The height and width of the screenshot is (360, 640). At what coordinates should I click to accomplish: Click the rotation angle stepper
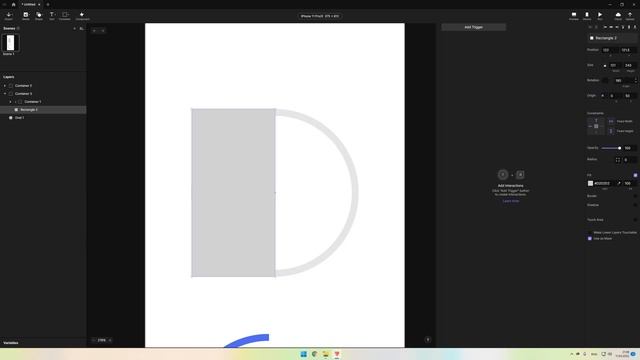[636, 80]
